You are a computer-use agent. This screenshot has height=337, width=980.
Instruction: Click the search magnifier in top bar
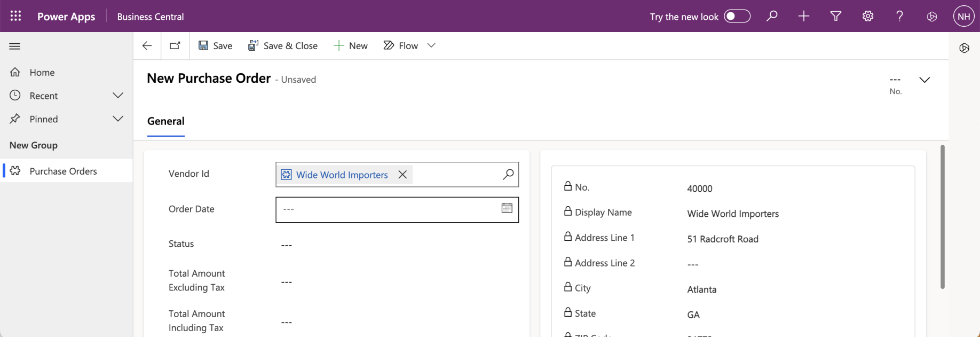(771, 16)
